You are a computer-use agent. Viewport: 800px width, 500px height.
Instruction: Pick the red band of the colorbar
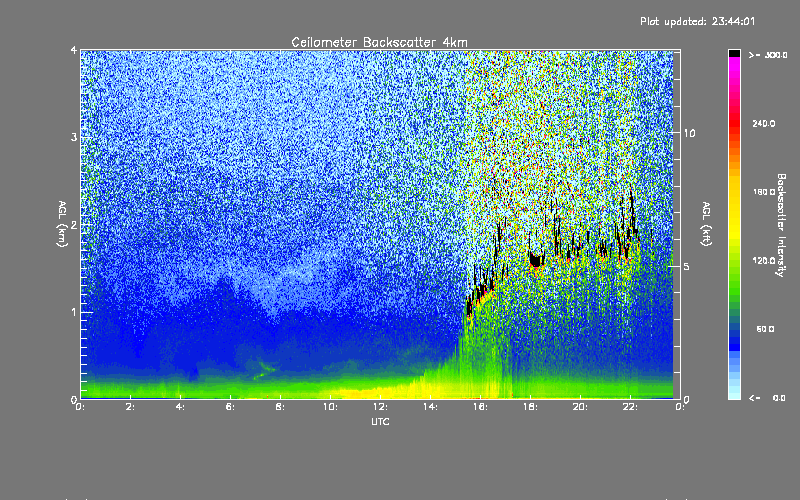tap(734, 122)
